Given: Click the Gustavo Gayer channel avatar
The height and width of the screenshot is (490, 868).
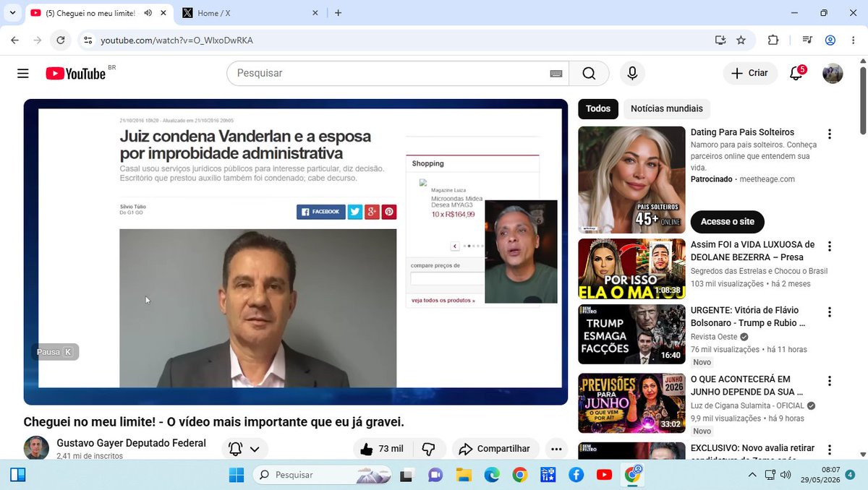Looking at the screenshot, I should click(36, 448).
